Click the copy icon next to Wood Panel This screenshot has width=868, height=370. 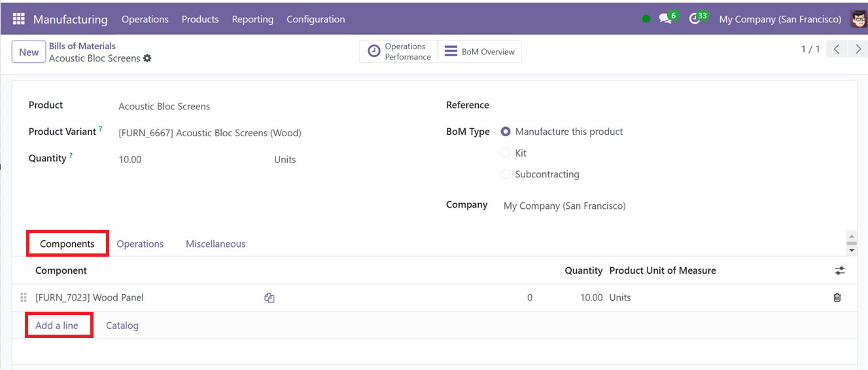click(269, 298)
